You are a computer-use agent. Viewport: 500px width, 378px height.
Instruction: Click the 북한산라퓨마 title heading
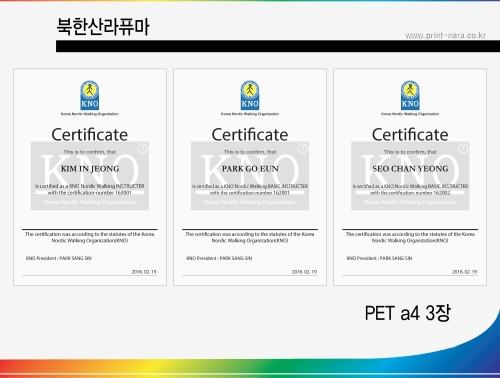[x=103, y=26]
